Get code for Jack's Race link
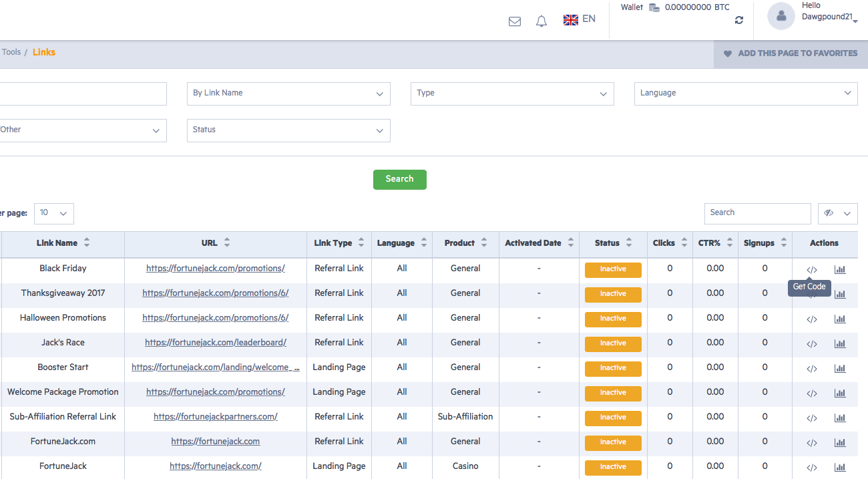Viewport: 868px width, 479px height. point(812,344)
